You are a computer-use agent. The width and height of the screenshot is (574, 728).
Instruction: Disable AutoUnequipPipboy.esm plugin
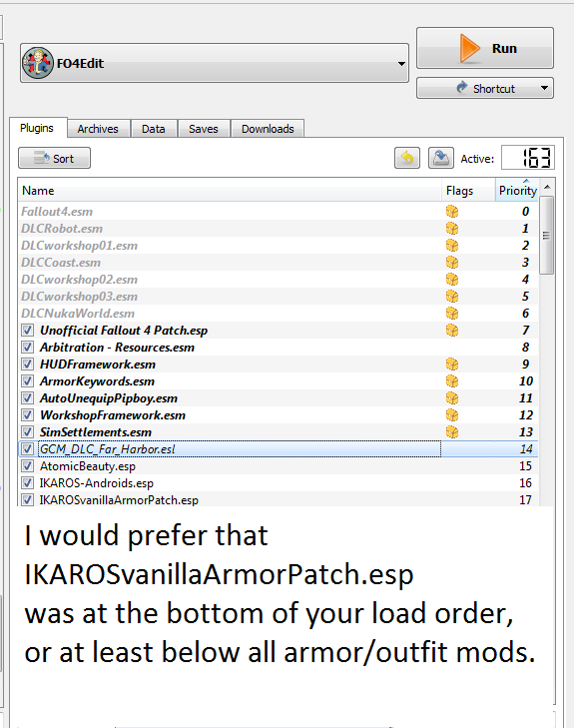click(x=27, y=397)
